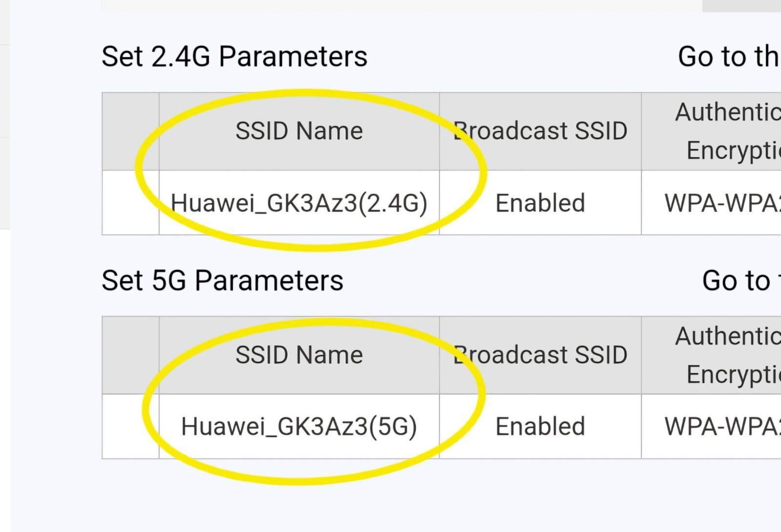This screenshot has width=781, height=532.
Task: Click blank first header cell of 2.4G table
Action: [x=131, y=131]
